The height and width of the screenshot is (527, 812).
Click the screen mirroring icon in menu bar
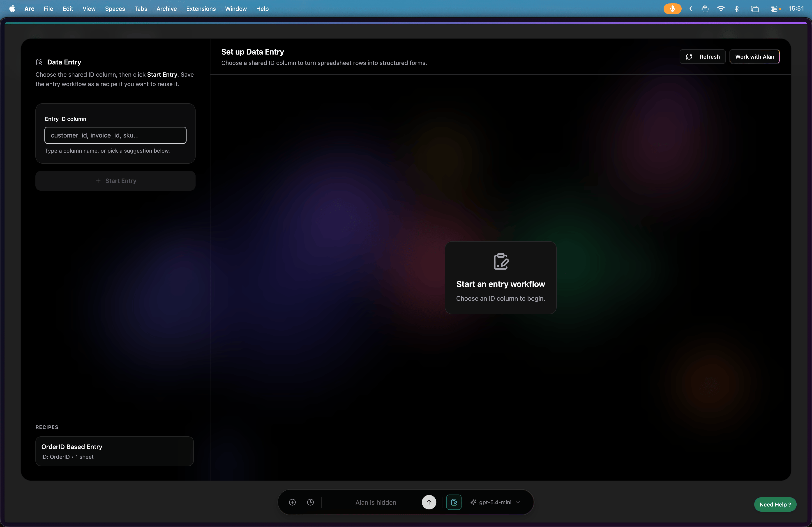tap(755, 9)
